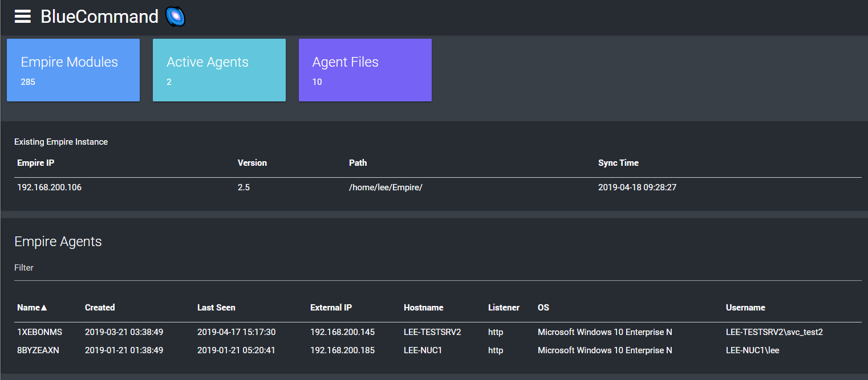
Task: Click last seen 2019-01-21 05:20:41
Action: (236, 350)
